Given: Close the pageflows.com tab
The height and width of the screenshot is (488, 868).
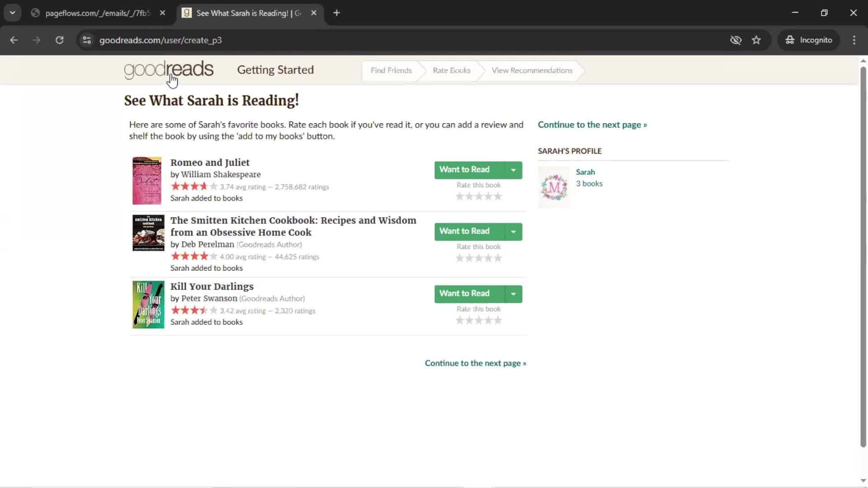Looking at the screenshot, I should click(x=162, y=13).
